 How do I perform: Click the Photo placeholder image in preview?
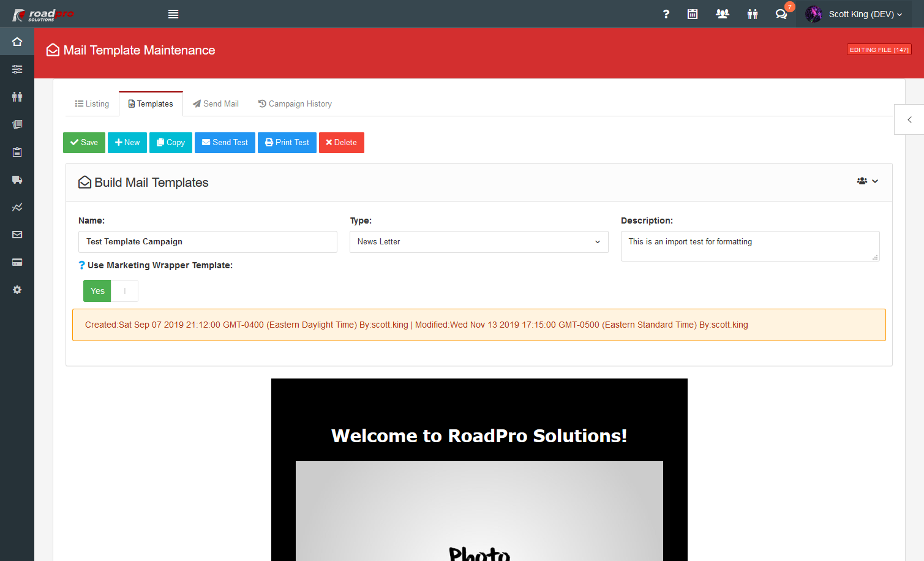tap(479, 511)
